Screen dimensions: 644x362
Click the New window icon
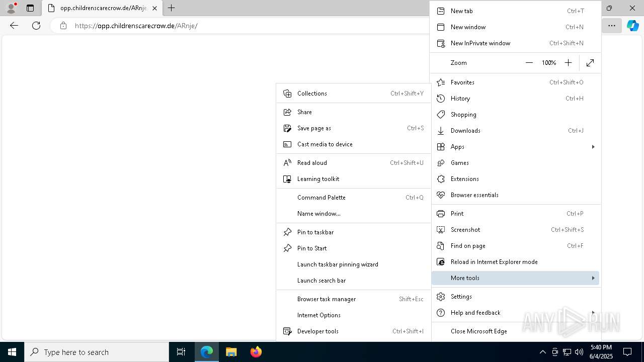point(441,27)
